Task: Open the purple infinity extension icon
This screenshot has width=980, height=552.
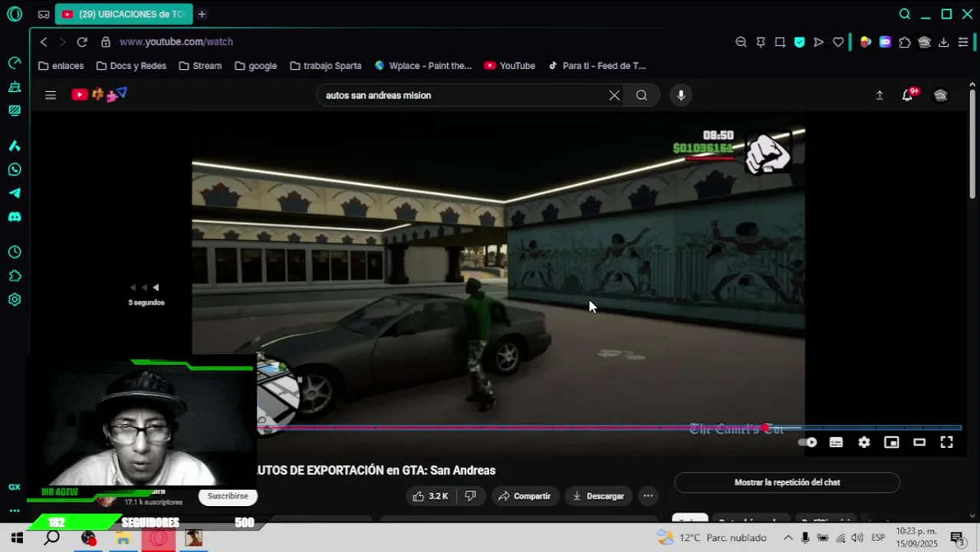Action: click(886, 42)
